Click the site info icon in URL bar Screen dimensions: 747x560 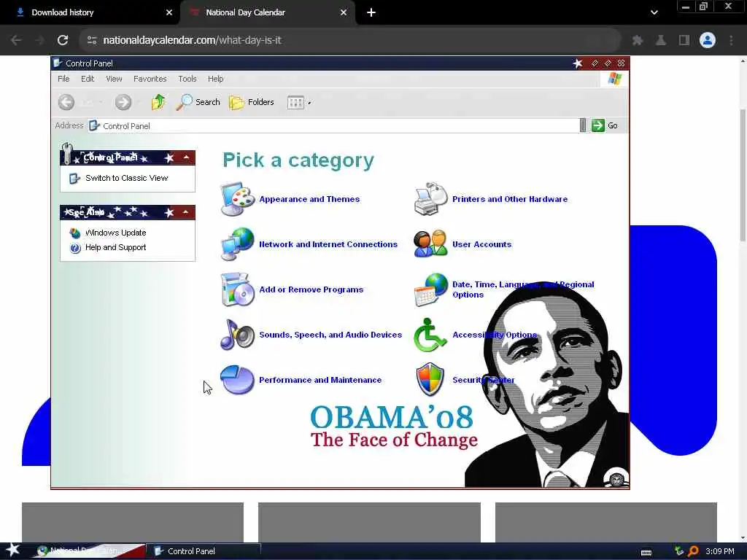click(x=92, y=40)
